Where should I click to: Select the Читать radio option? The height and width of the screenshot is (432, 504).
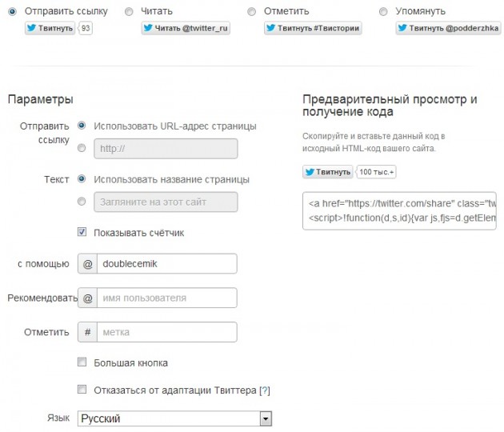[129, 12]
